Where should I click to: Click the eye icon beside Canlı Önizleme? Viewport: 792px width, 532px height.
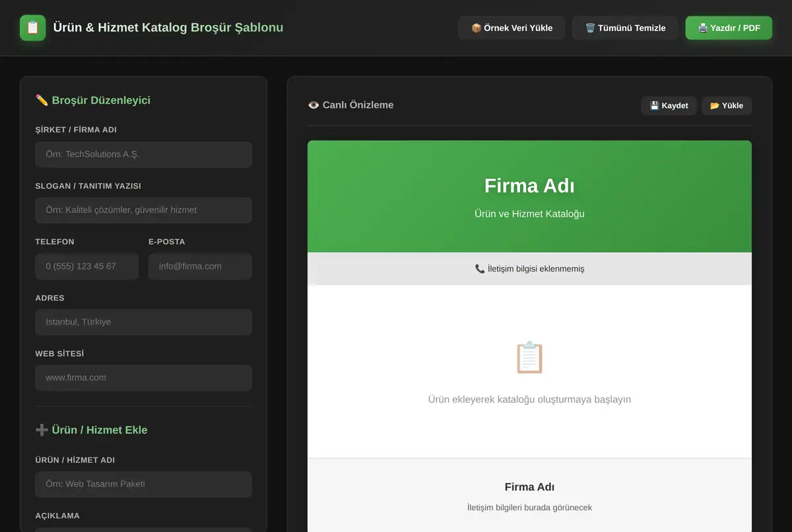(x=313, y=105)
